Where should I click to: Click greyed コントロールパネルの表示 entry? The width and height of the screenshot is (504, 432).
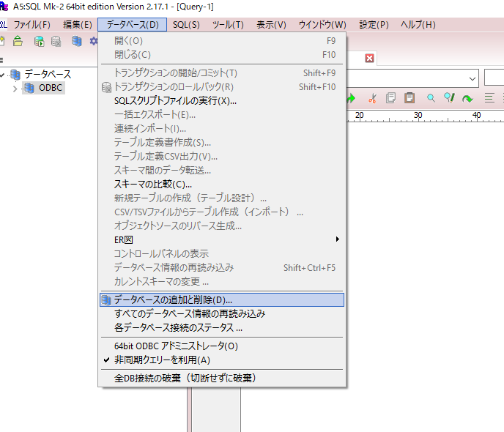222,254
